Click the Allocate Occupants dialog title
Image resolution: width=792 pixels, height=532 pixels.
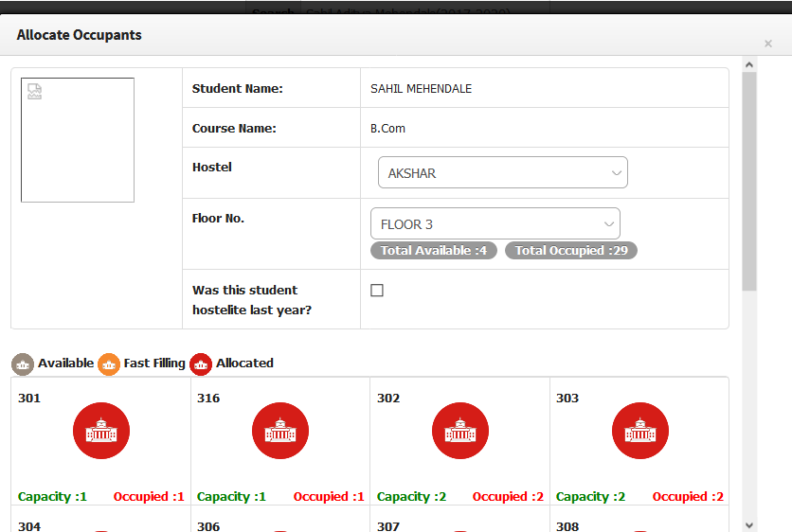(80, 35)
